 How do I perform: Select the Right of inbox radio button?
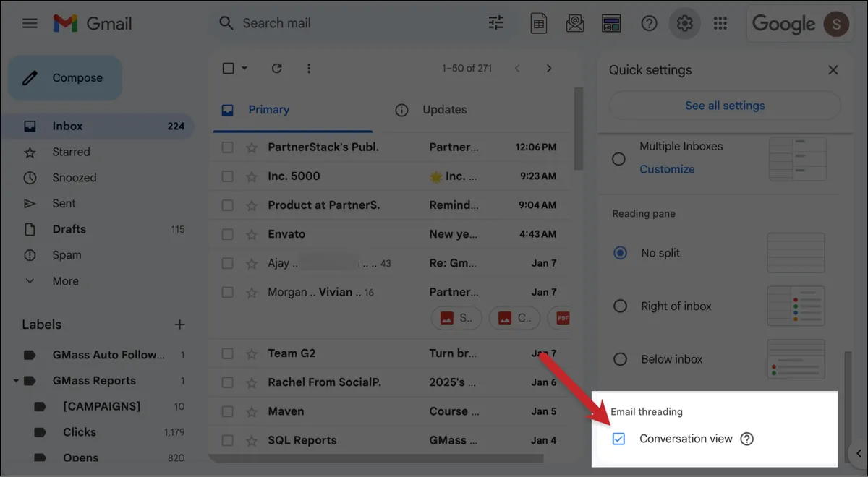pyautogui.click(x=620, y=306)
